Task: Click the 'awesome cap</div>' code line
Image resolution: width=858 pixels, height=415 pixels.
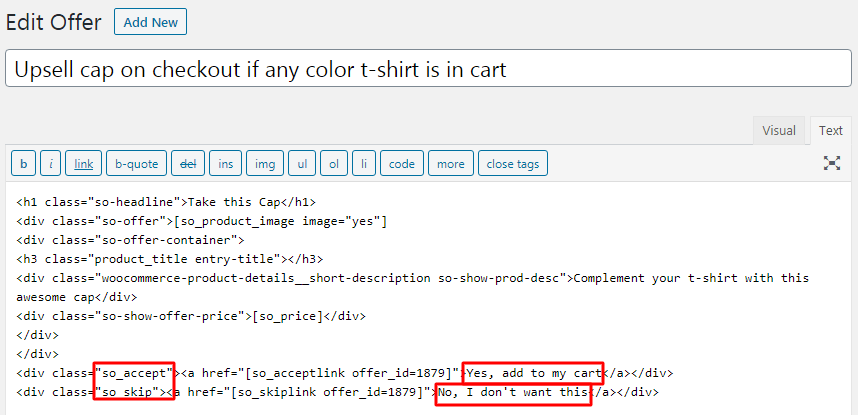Action: (x=77, y=297)
